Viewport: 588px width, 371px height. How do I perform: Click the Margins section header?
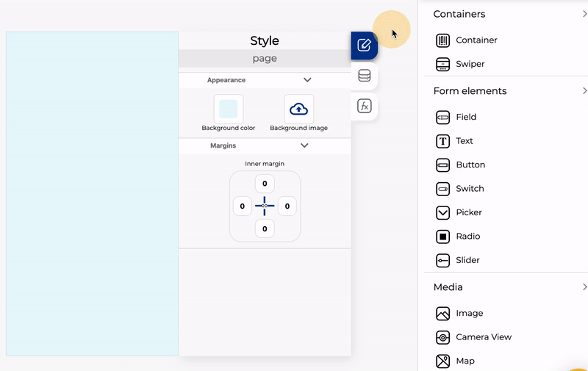265,145
